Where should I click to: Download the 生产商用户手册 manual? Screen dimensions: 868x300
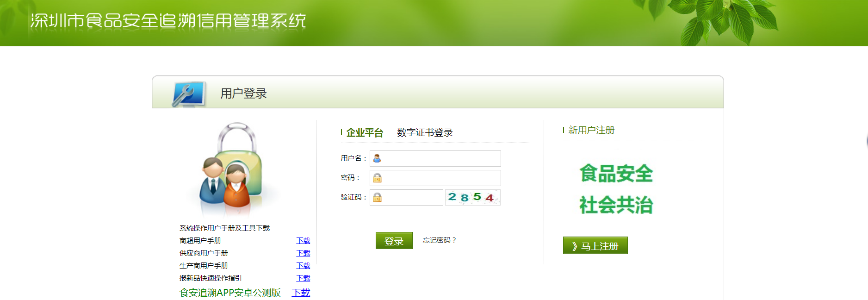coord(303,266)
